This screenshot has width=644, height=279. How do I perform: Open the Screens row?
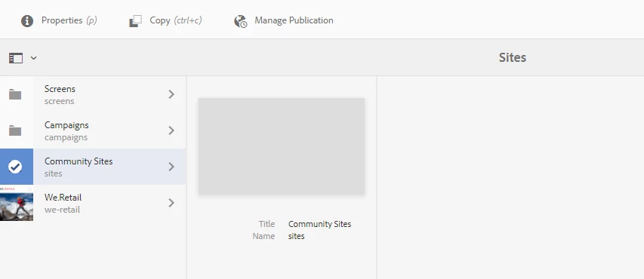(x=93, y=94)
